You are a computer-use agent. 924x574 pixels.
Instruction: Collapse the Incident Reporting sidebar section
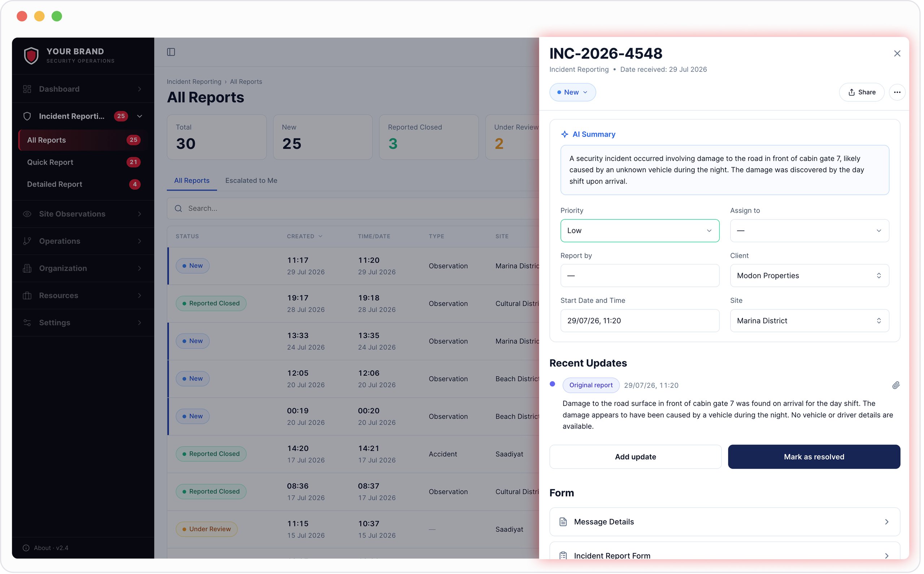click(139, 116)
